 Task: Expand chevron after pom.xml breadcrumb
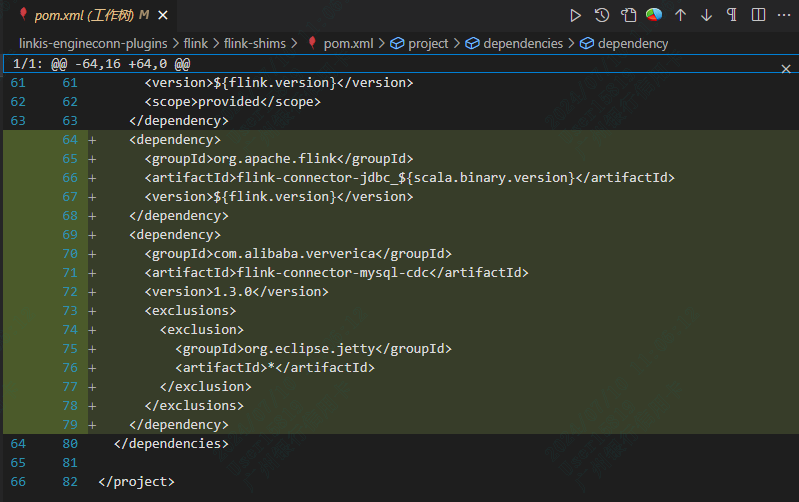pos(382,44)
